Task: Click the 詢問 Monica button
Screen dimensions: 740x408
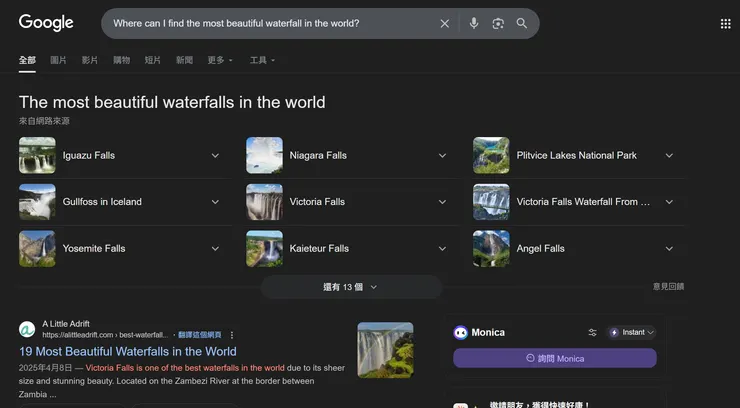Action: point(555,358)
